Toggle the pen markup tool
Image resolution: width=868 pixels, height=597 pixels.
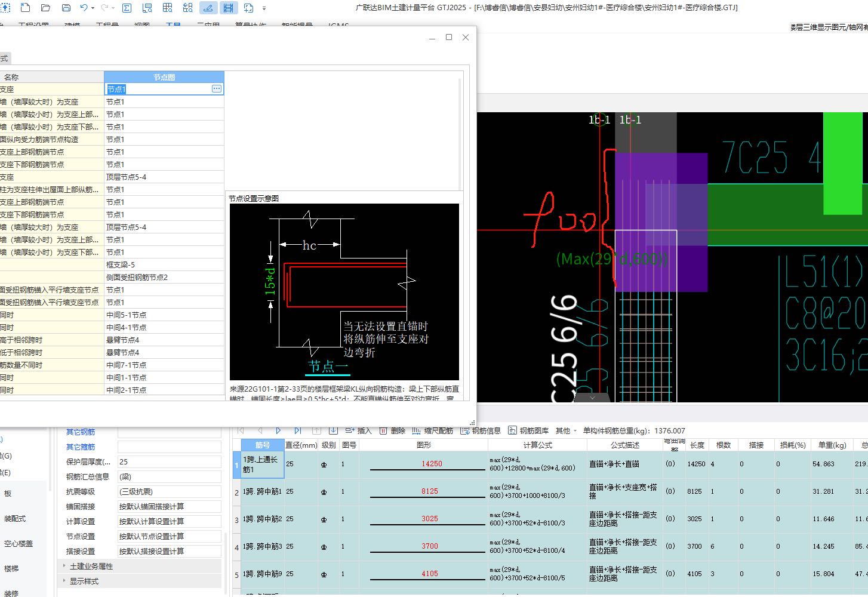208,8
